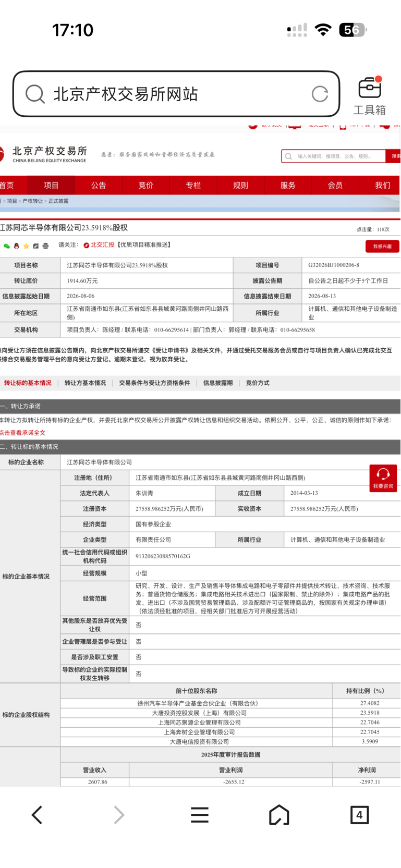
Task: Open the 竞价 nav menu item
Action: click(146, 186)
